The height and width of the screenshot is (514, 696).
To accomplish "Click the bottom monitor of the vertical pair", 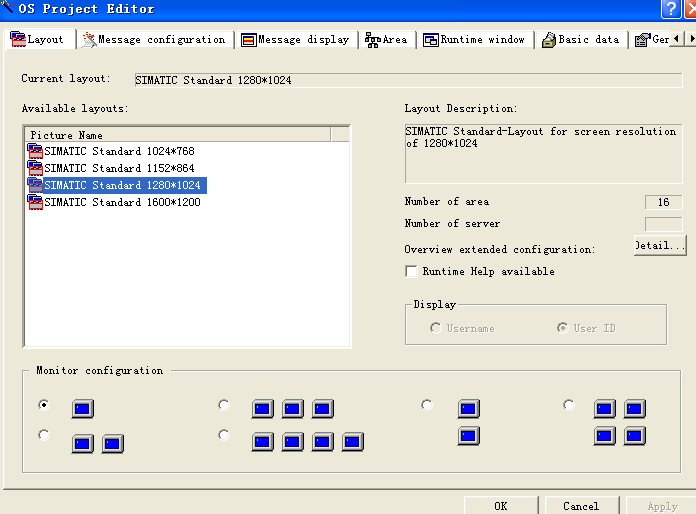I will point(469,436).
